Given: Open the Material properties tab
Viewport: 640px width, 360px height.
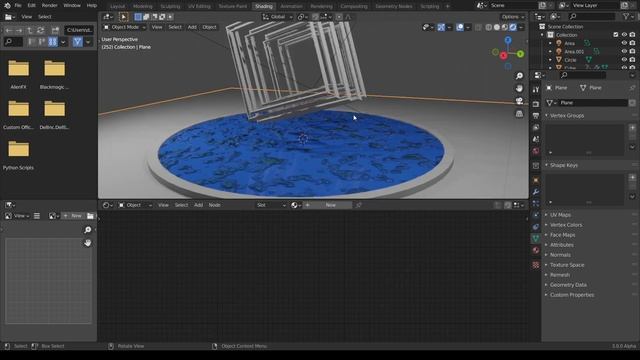Looking at the screenshot, I should click(x=536, y=250).
